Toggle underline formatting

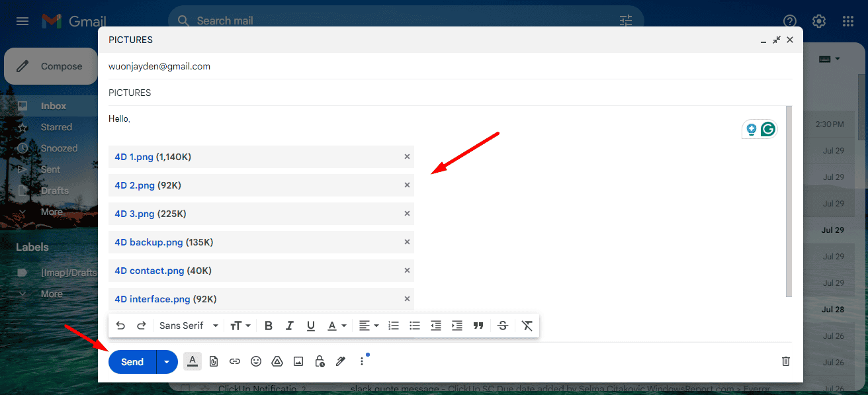coord(310,326)
